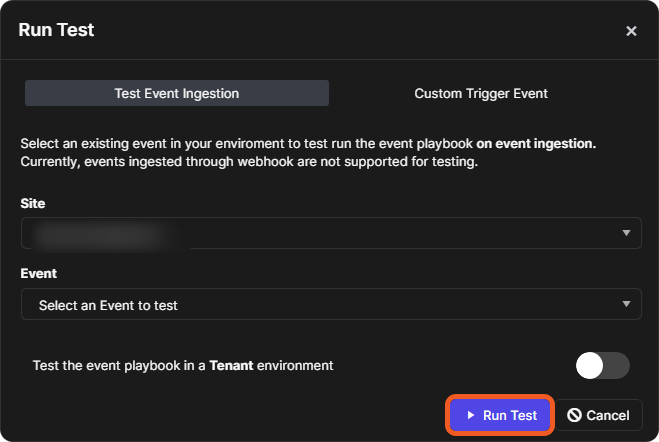Click the Event dropdown arrow
The image size is (659, 442).
coord(626,304)
